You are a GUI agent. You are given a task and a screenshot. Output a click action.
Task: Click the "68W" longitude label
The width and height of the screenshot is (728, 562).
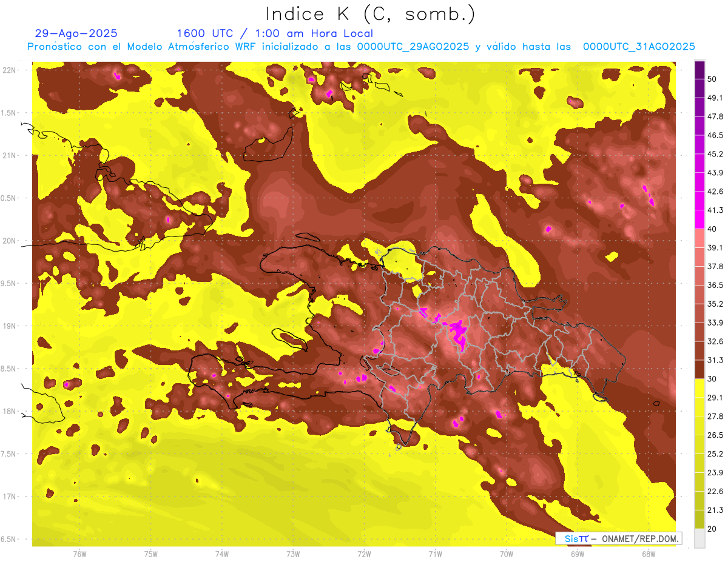[x=648, y=554]
